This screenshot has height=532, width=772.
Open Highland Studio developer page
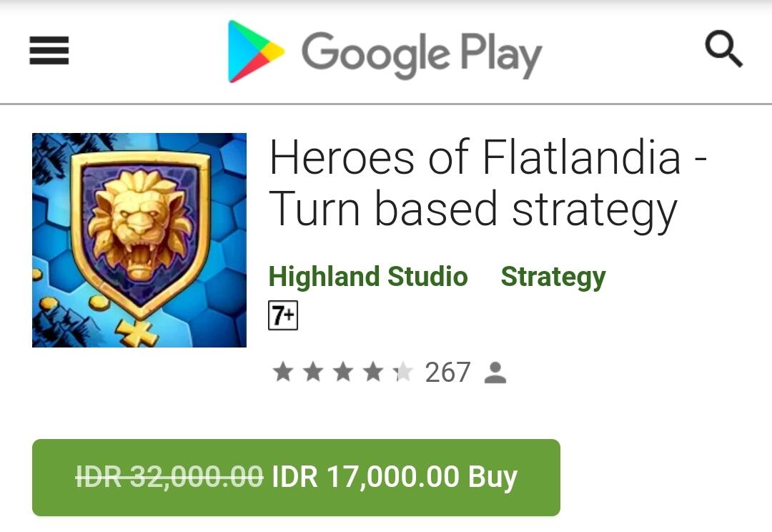368,276
